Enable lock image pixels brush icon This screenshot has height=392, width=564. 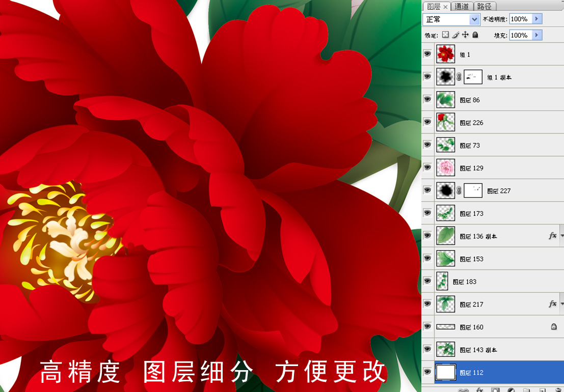coord(455,35)
